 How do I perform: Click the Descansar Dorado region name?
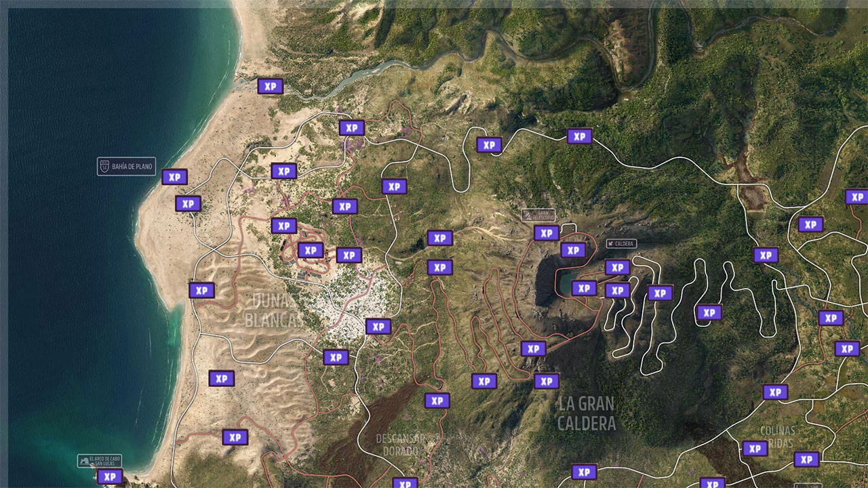point(401,444)
